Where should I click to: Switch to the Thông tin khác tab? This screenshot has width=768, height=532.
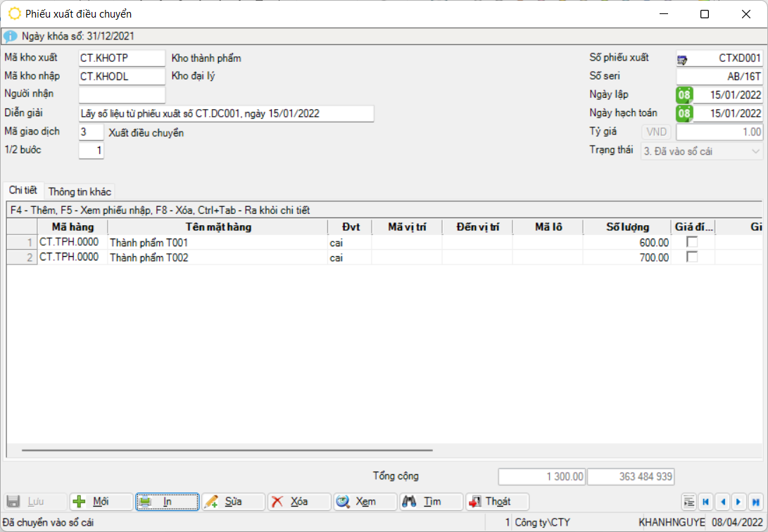point(80,191)
